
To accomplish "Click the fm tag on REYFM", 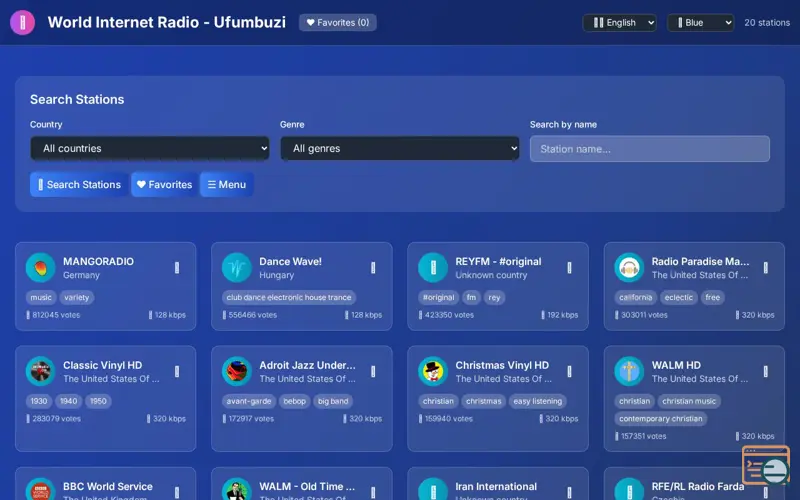I will [x=471, y=297].
